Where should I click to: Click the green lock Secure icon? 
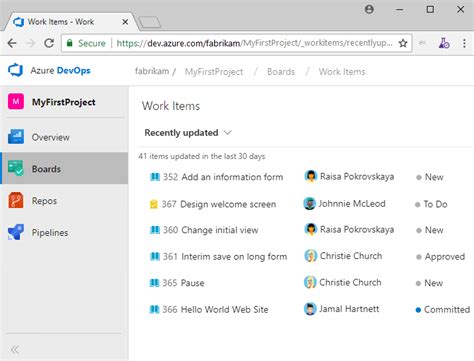coord(69,43)
